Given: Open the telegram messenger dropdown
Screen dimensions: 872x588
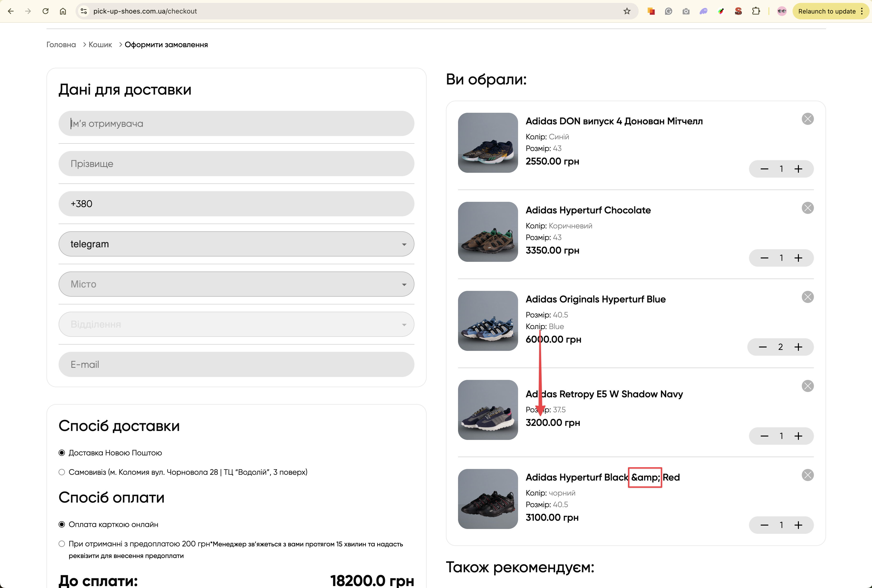Looking at the screenshot, I should 236,244.
